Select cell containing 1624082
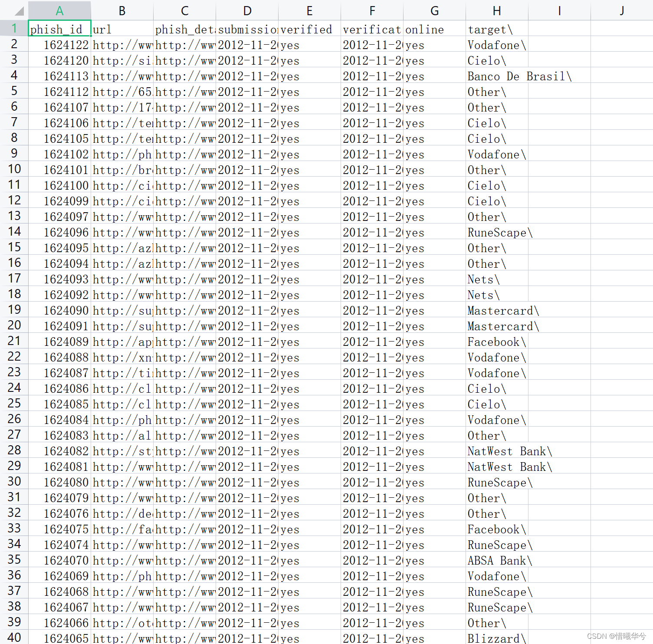The image size is (653, 644). click(59, 450)
